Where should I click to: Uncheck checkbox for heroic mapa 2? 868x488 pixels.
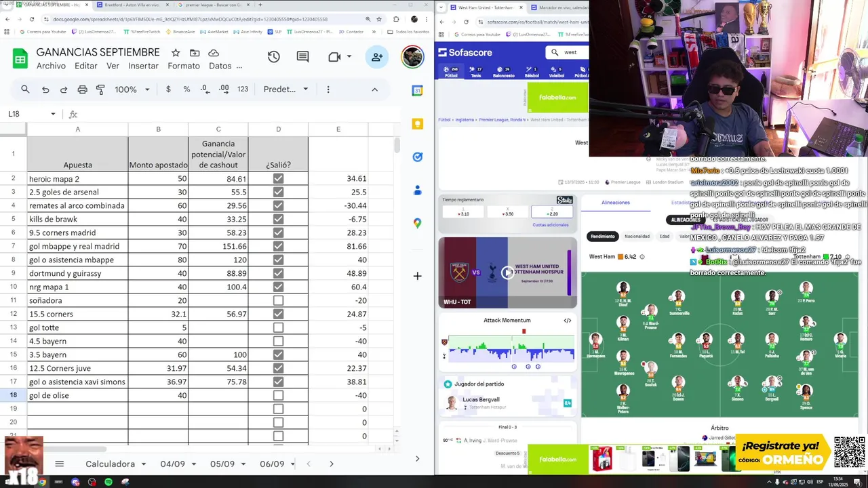[278, 179]
